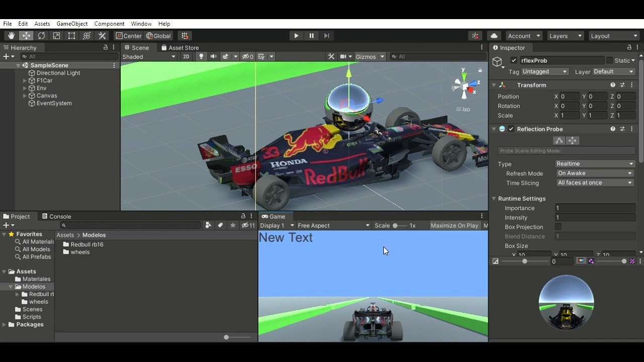
Task: Toggle hidden objects visibility counter in Scene
Action: coord(248,57)
